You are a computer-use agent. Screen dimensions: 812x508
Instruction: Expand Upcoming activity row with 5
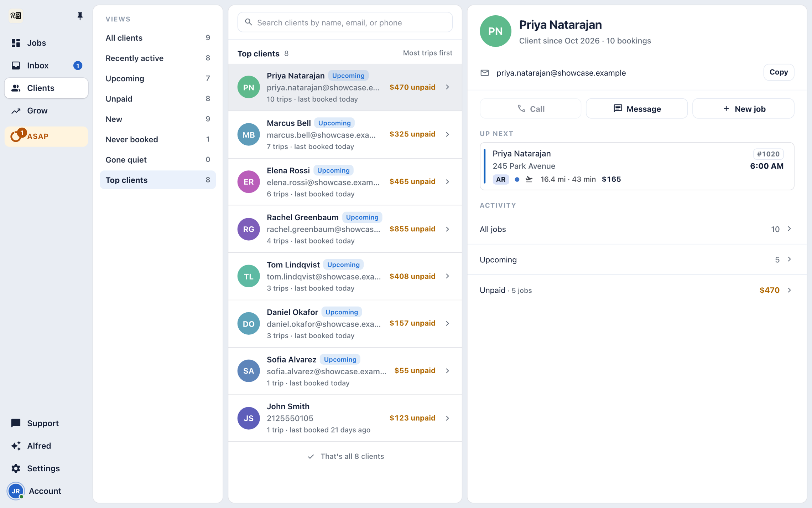click(x=637, y=260)
